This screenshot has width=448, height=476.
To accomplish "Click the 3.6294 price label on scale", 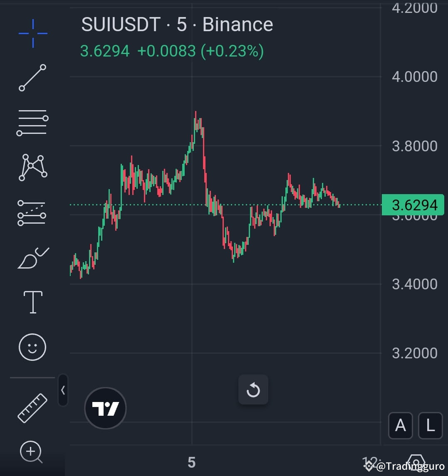I will pos(413,205).
